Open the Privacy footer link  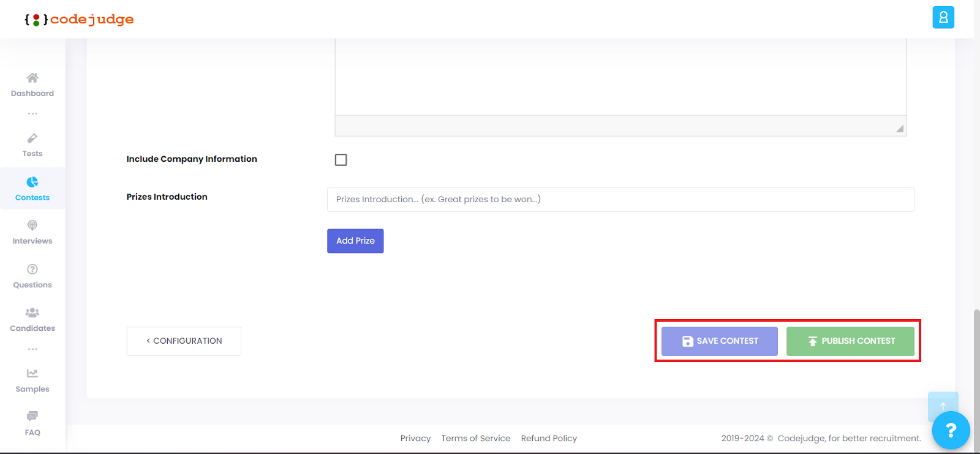(x=415, y=438)
